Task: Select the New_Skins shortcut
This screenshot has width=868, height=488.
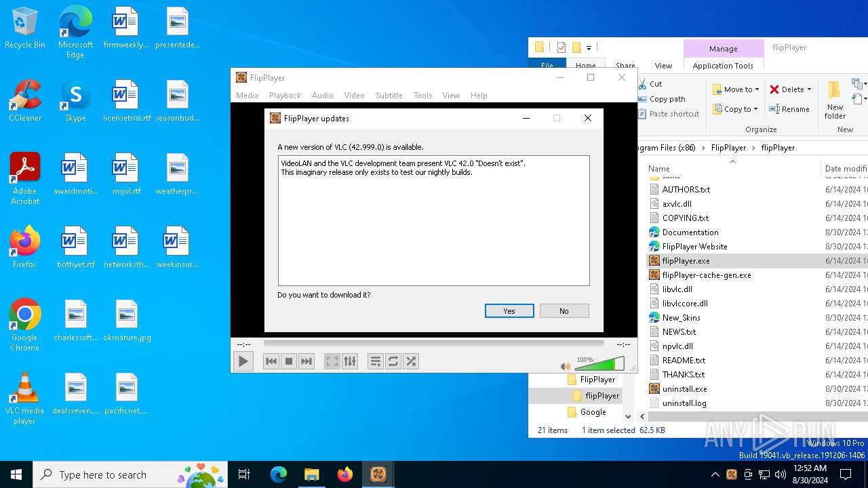Action: pyautogui.click(x=682, y=318)
